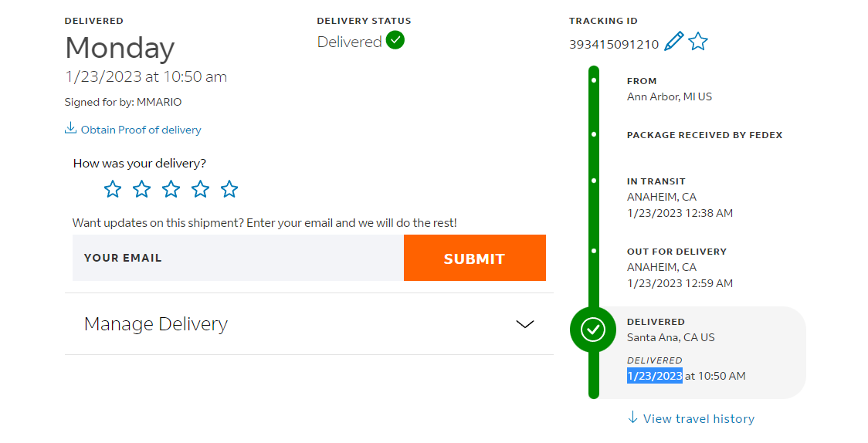Screen dimensions: 868x443
Task: Click the YOUR EMAIL input field
Action: 238,258
